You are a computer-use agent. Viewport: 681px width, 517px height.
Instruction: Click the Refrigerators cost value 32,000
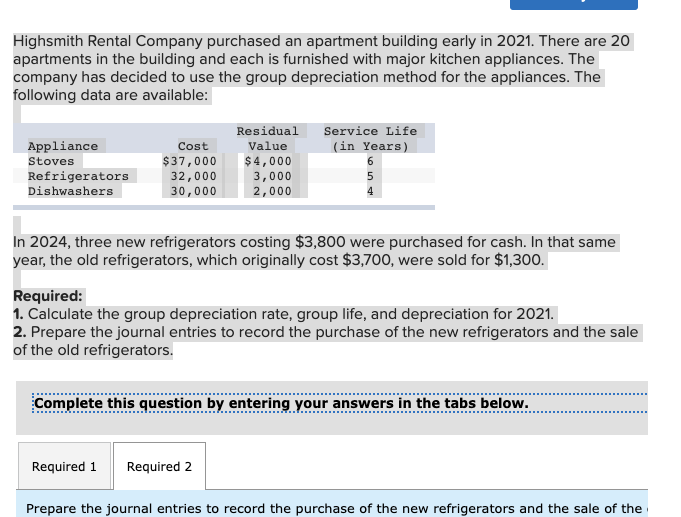click(193, 176)
